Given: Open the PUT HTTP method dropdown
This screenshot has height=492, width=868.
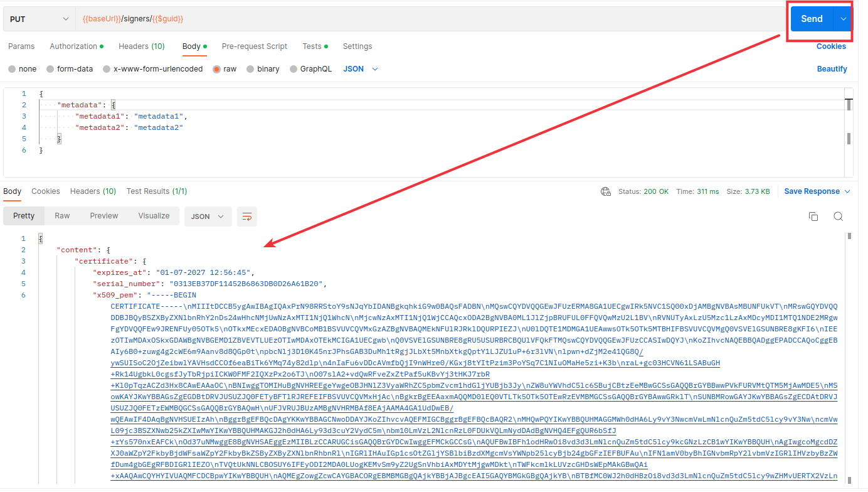Looking at the screenshot, I should [x=39, y=19].
